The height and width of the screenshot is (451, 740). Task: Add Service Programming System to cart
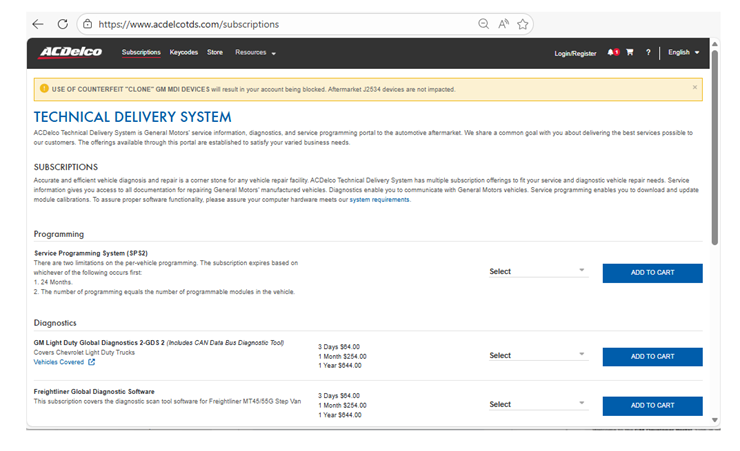point(652,273)
